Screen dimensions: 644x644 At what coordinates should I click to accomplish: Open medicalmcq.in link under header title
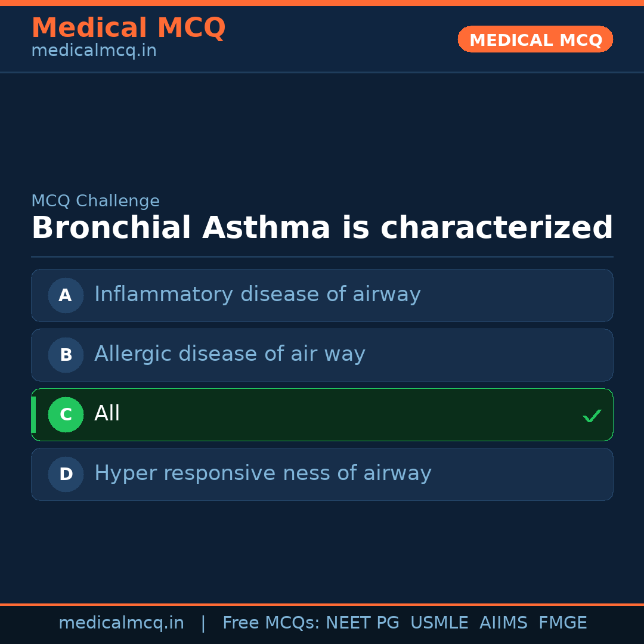pyautogui.click(x=94, y=51)
